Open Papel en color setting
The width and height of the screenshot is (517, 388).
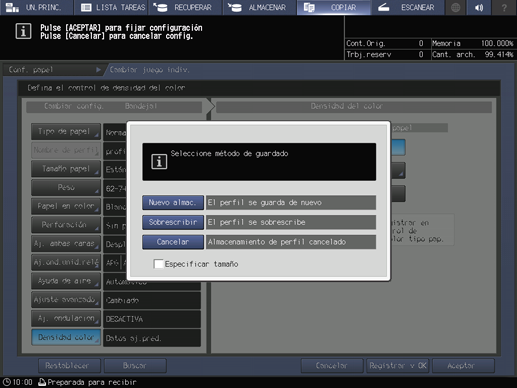click(66, 206)
